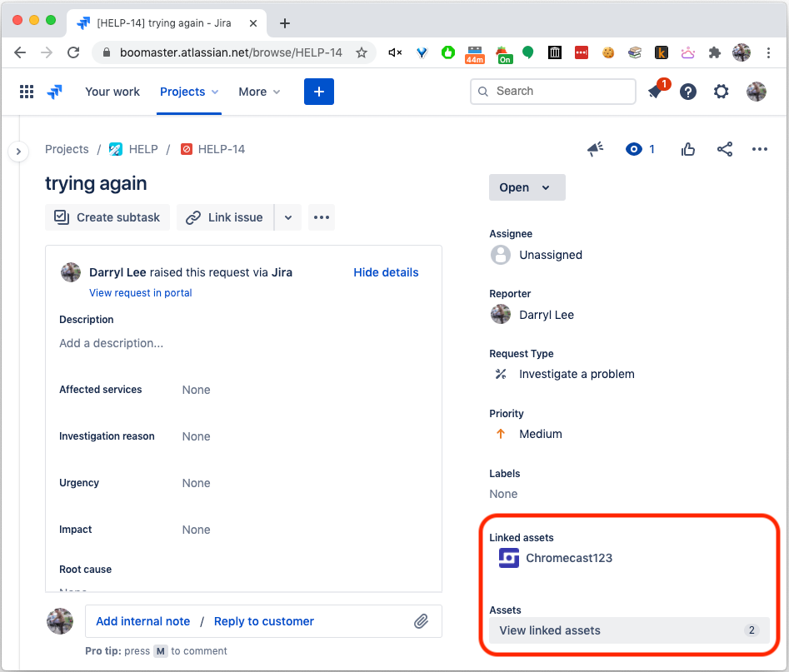Click the give feedback megaphone icon
This screenshot has width=789, height=672.
pos(595,149)
